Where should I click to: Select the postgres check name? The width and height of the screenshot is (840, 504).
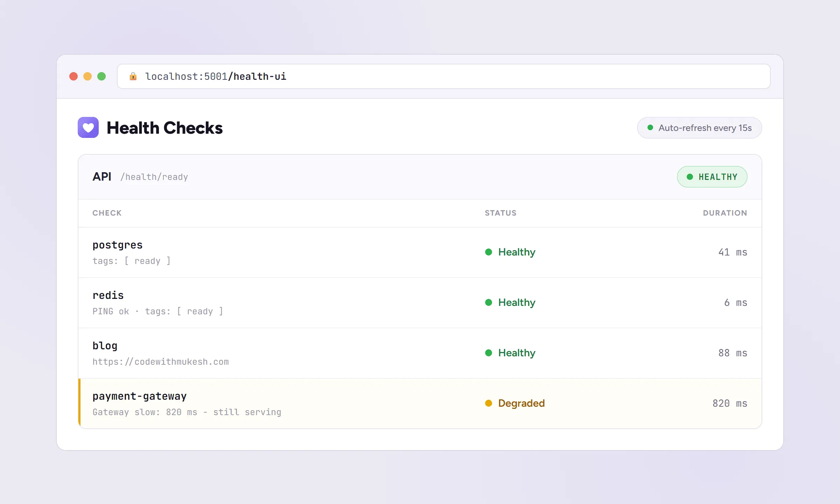pyautogui.click(x=118, y=245)
